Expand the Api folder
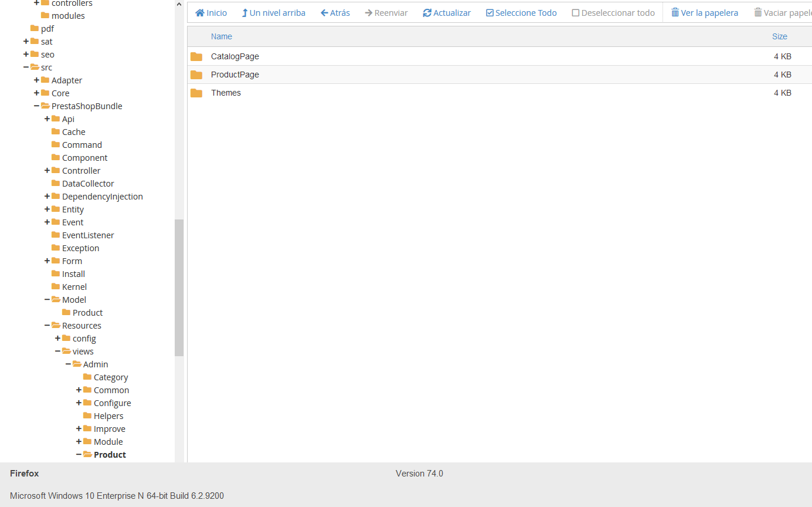This screenshot has width=812, height=507. point(47,119)
